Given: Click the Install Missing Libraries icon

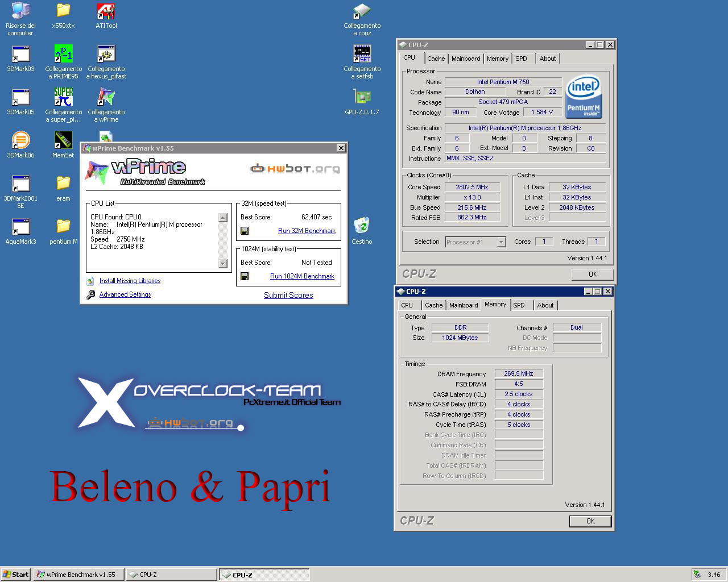Looking at the screenshot, I should [90, 281].
